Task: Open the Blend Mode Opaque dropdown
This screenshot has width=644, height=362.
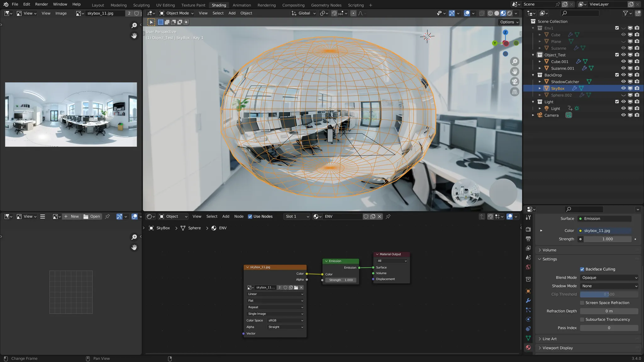Action: [609, 278]
